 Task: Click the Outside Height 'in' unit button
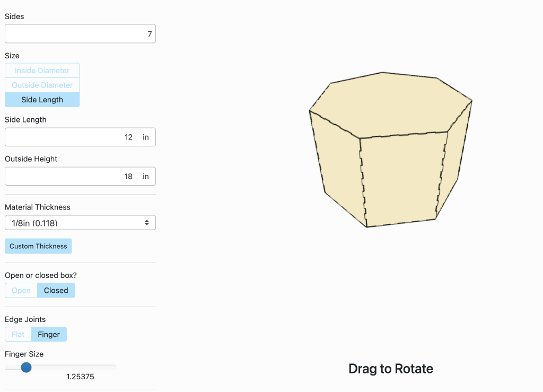click(x=146, y=176)
